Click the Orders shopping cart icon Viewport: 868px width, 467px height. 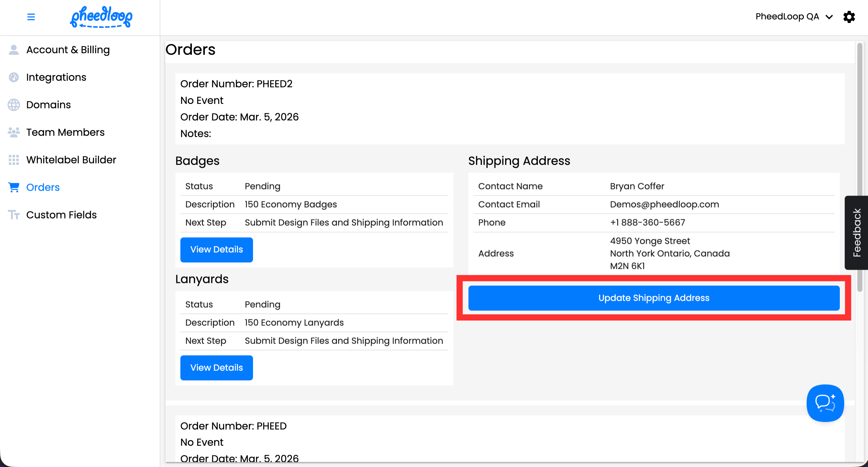[x=13, y=187]
